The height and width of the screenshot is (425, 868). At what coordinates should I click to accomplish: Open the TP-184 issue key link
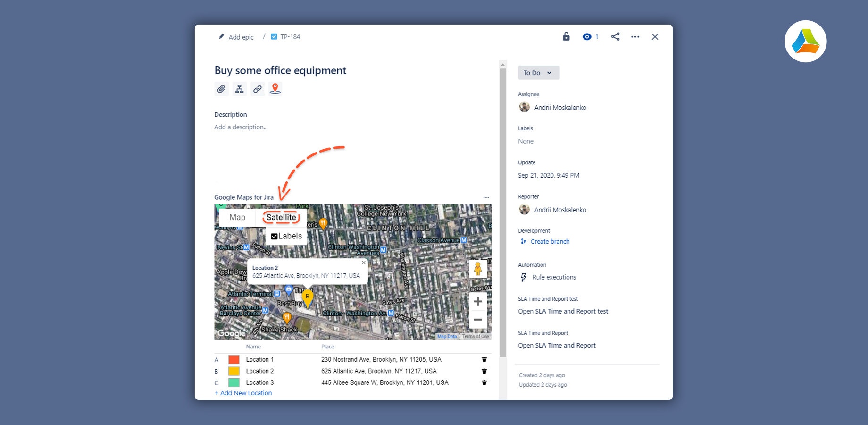click(290, 37)
